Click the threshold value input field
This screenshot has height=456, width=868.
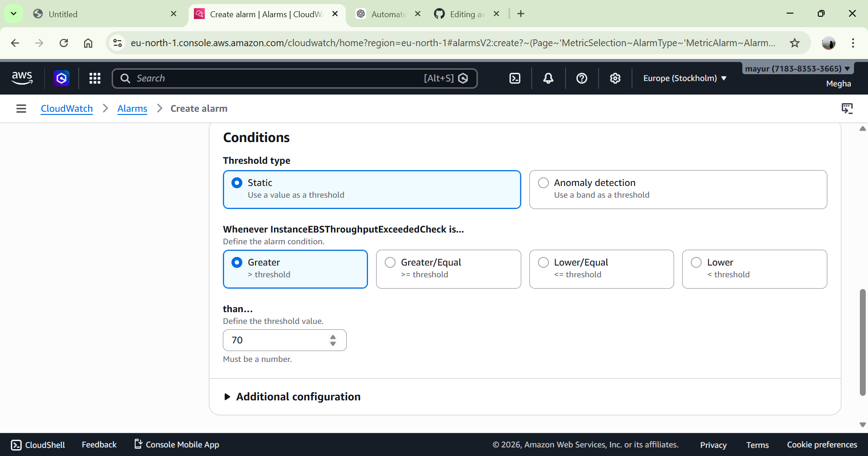pyautogui.click(x=276, y=340)
